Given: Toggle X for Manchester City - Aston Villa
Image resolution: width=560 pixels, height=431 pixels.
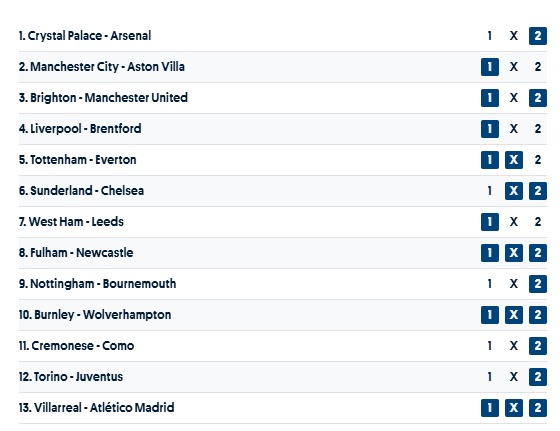Looking at the screenshot, I should click(514, 67).
